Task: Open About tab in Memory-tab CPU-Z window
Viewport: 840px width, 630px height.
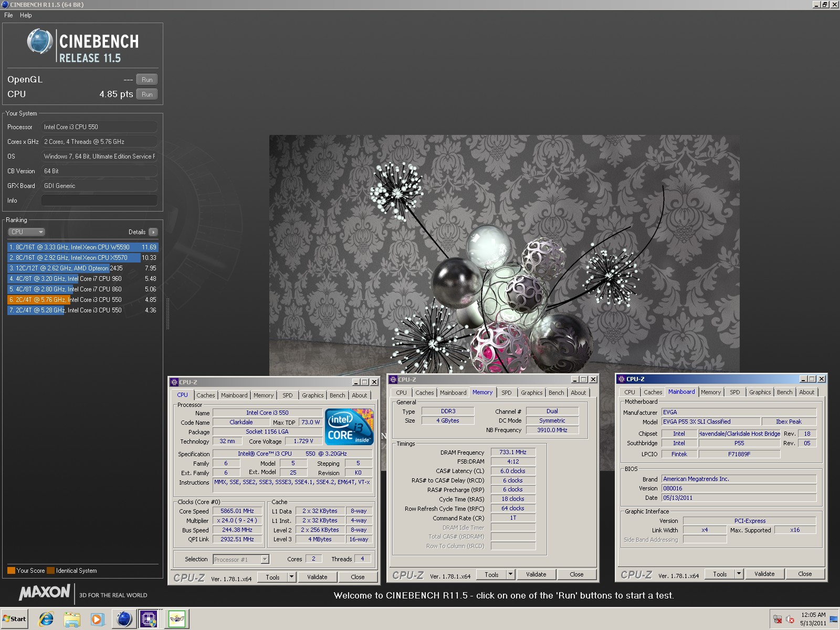Action: tap(579, 393)
